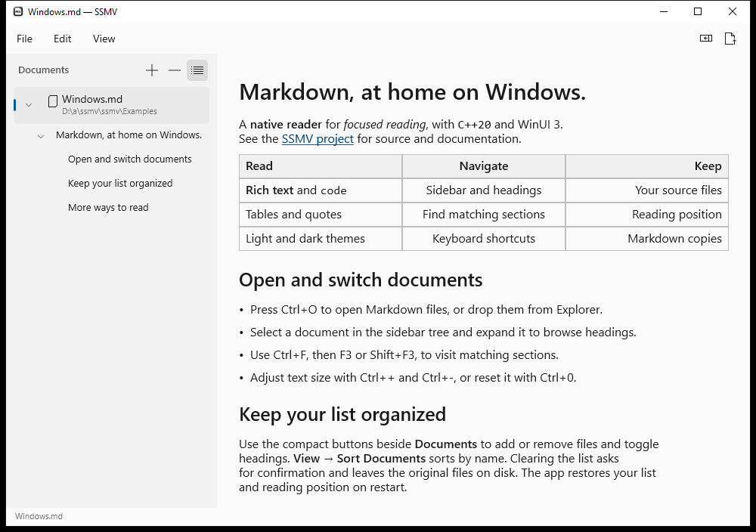Open the Edit menu
This screenshot has width=756, height=532.
click(x=62, y=39)
